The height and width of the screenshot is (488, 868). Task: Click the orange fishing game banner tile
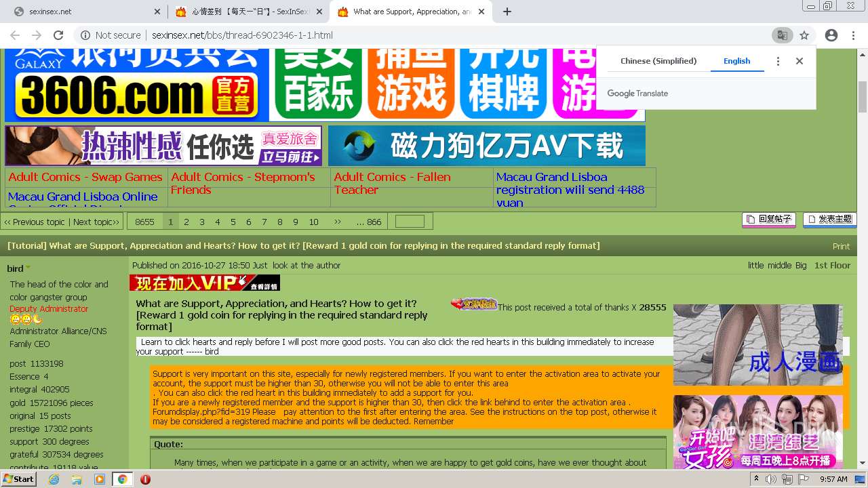coord(411,83)
